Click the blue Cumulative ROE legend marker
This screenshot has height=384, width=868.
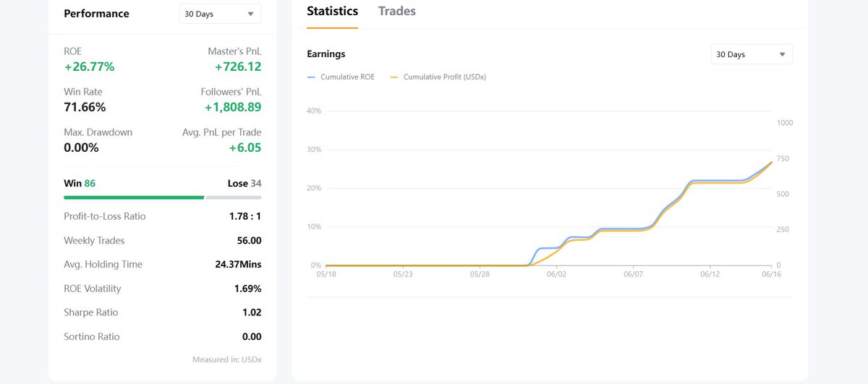[x=312, y=77]
